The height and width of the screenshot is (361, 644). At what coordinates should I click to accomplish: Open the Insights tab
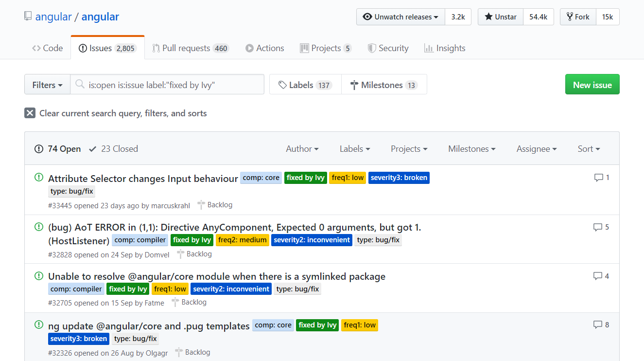tap(445, 48)
